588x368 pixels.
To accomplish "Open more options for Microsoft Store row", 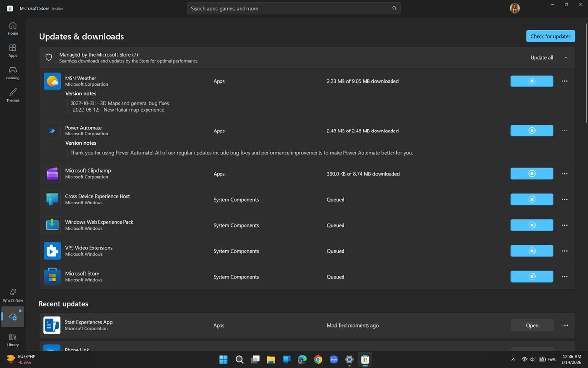I will [564, 277].
